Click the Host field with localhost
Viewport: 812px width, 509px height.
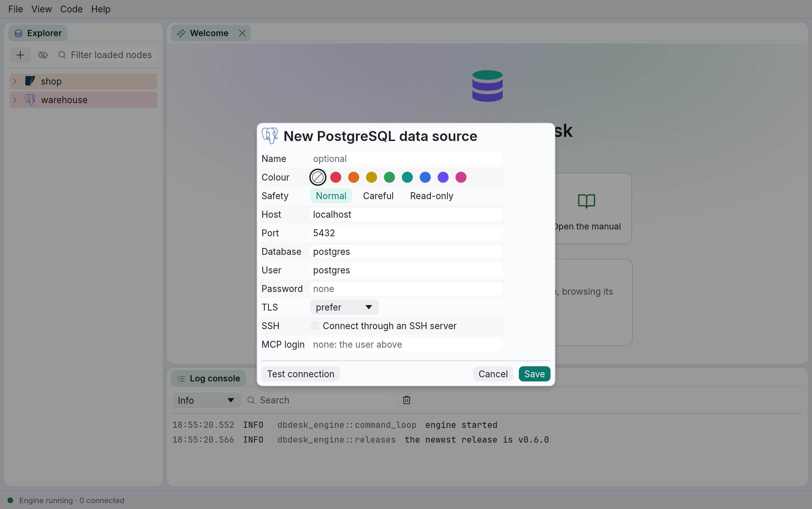tap(406, 214)
